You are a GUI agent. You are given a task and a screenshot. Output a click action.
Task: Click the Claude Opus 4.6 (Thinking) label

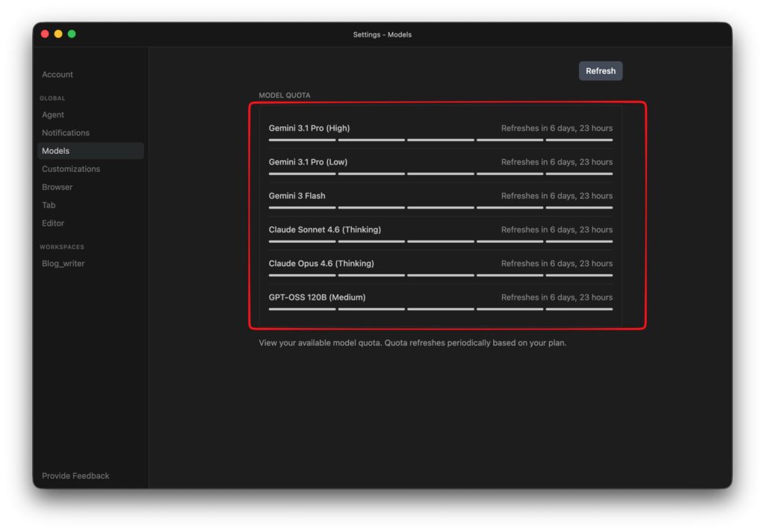(321, 264)
